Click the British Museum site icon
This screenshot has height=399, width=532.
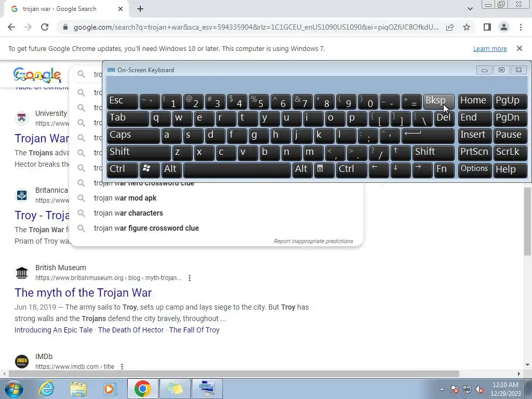[x=22, y=272]
